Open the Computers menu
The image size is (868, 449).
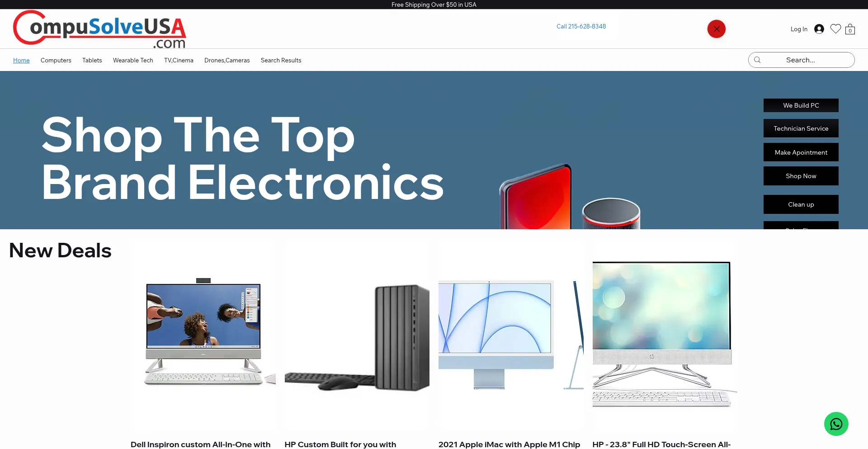click(56, 60)
